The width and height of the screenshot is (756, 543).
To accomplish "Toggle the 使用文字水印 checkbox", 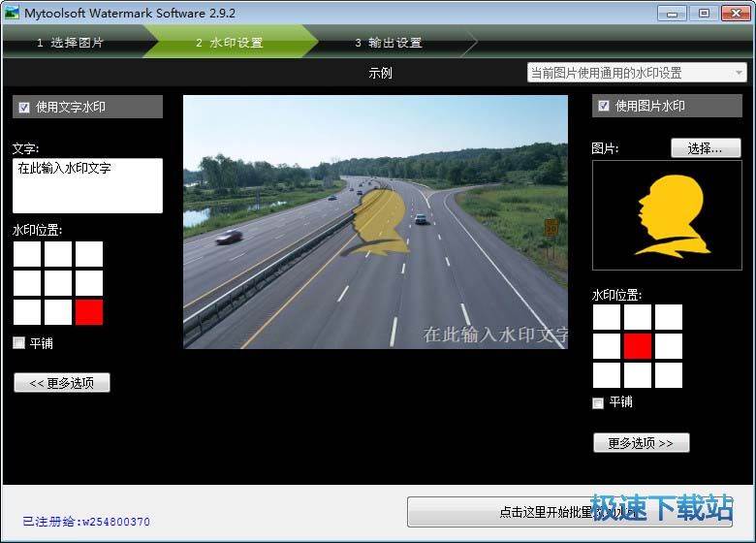I will coord(24,108).
